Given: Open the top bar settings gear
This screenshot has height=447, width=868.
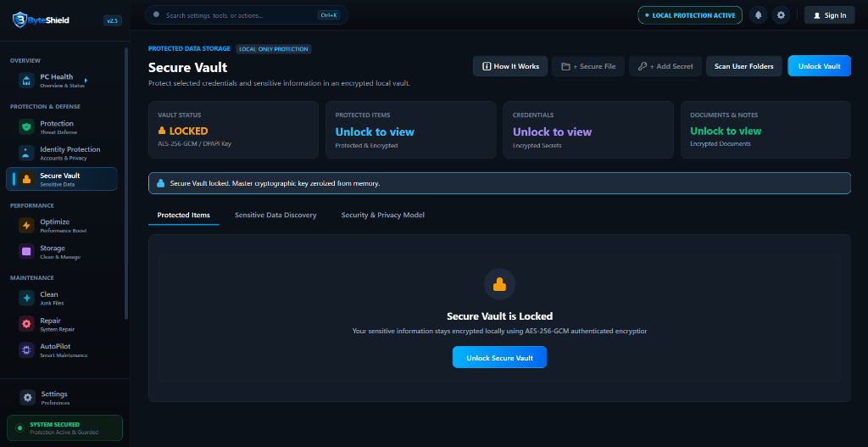Looking at the screenshot, I should tap(781, 15).
